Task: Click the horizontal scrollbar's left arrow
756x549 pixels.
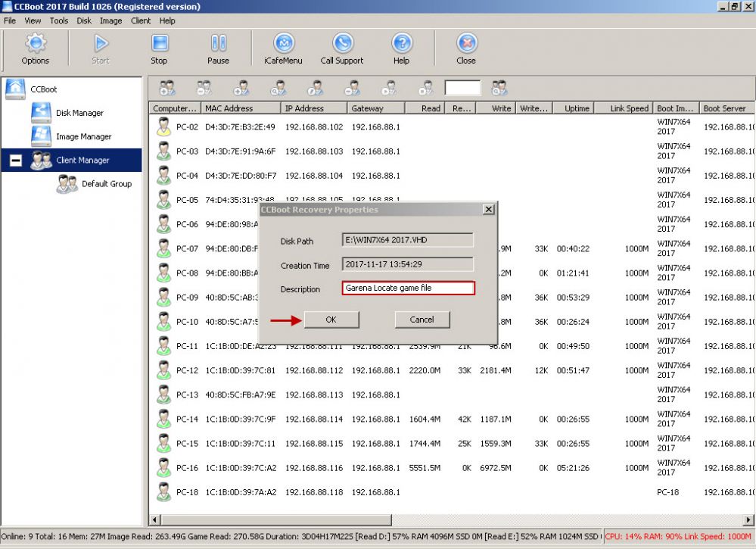Action: (154, 519)
